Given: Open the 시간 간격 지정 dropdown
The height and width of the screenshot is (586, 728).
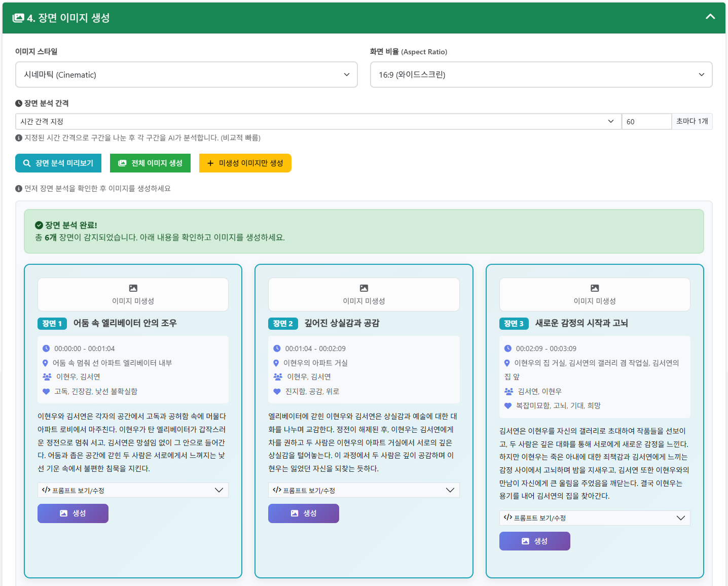Looking at the screenshot, I should coord(318,121).
